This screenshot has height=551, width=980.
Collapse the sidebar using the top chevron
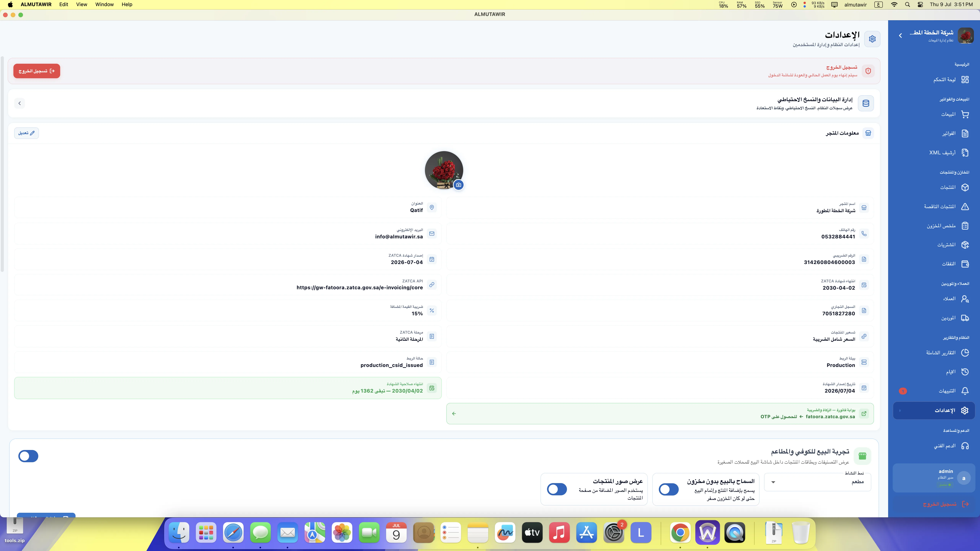coord(900,35)
